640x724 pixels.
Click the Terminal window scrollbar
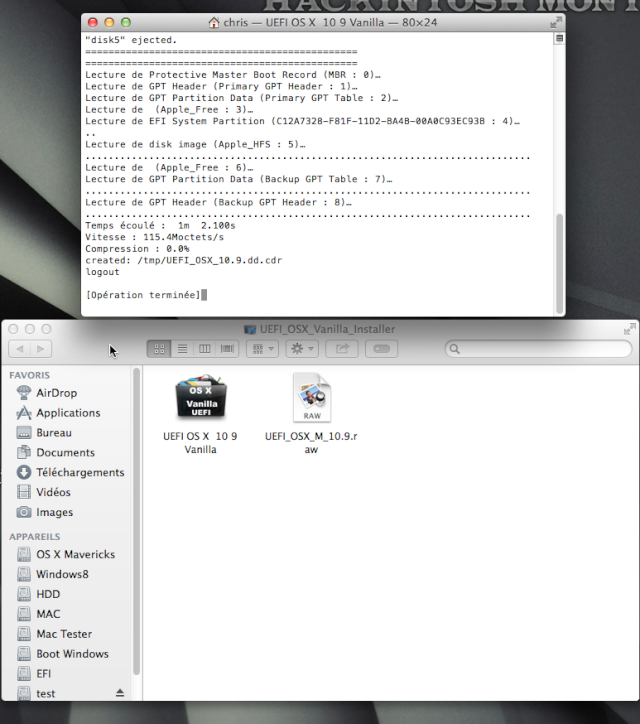pyautogui.click(x=559, y=263)
